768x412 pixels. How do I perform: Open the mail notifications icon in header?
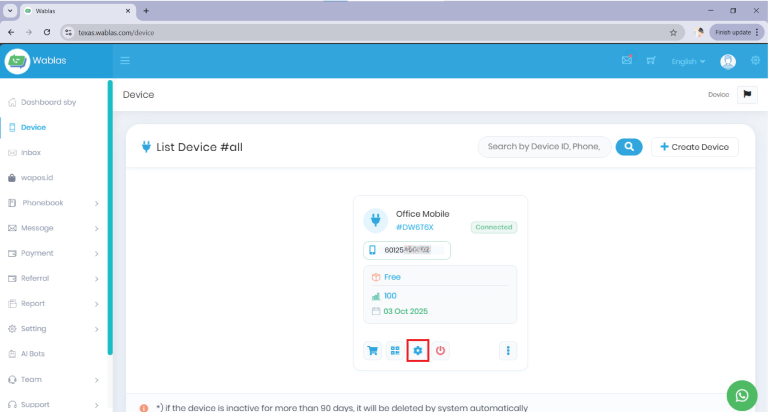point(626,61)
